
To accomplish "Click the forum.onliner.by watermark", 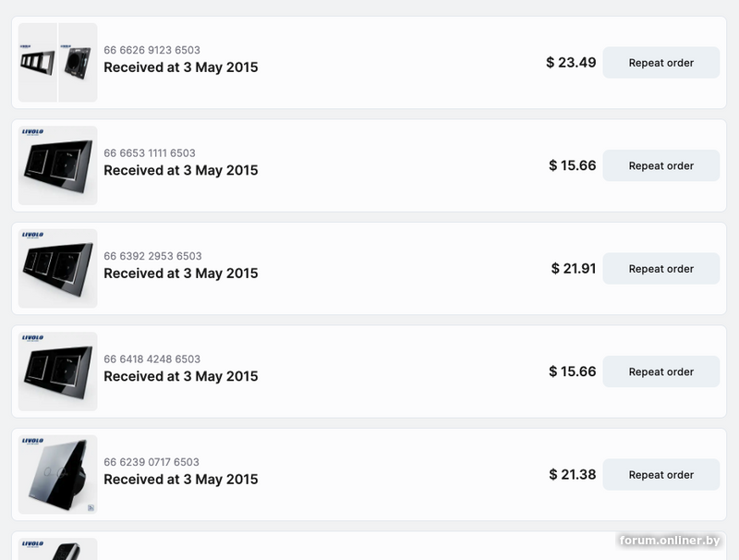I will tap(670, 540).
